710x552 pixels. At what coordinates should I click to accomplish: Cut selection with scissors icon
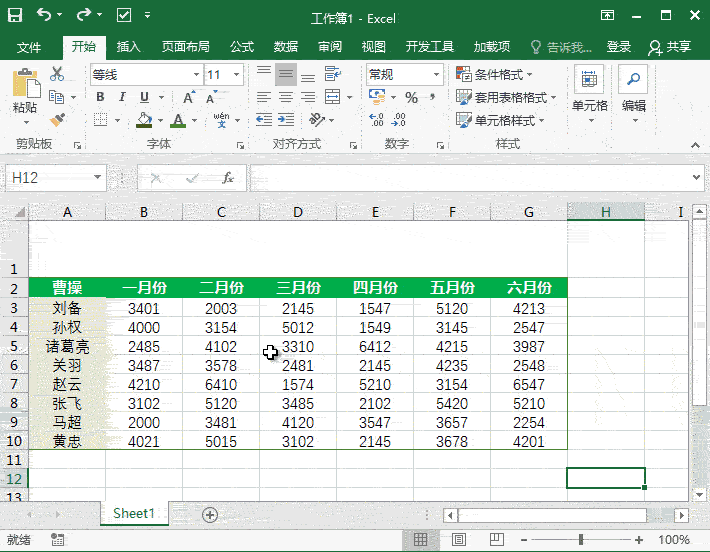pyautogui.click(x=57, y=74)
